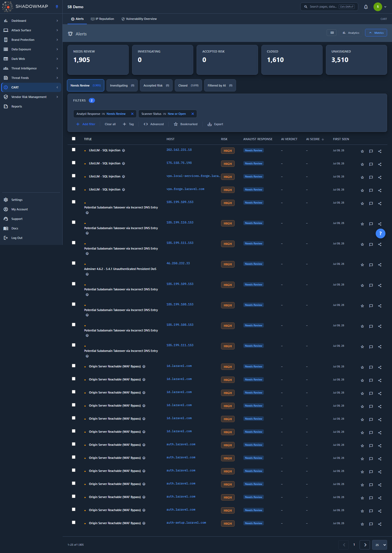
Task: Open the user avatar account dropdown
Action: (x=380, y=7)
